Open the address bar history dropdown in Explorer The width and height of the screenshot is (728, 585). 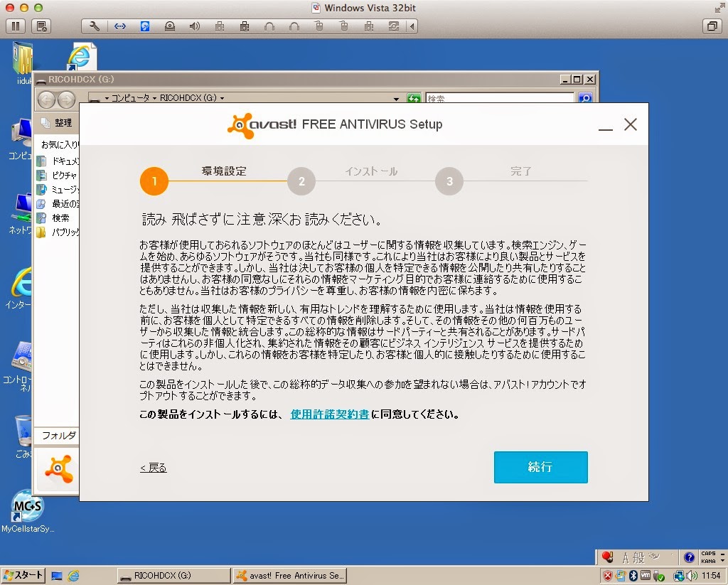pos(395,98)
